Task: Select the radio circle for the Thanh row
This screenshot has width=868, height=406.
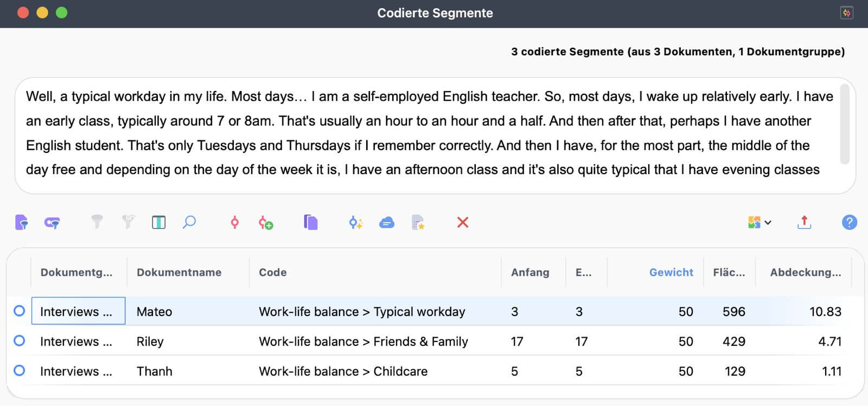Action: 20,371
